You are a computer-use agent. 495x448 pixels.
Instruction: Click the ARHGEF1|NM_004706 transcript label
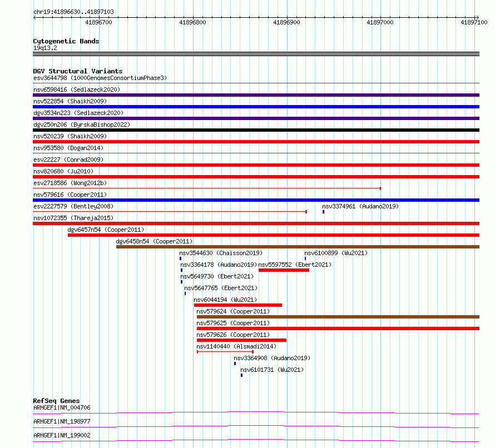[62, 407]
